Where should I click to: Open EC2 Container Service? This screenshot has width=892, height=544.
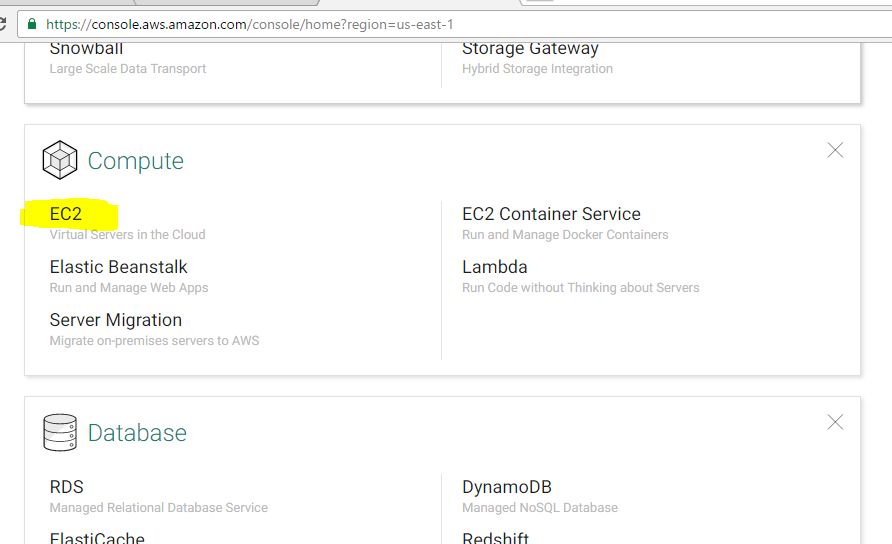[551, 214]
